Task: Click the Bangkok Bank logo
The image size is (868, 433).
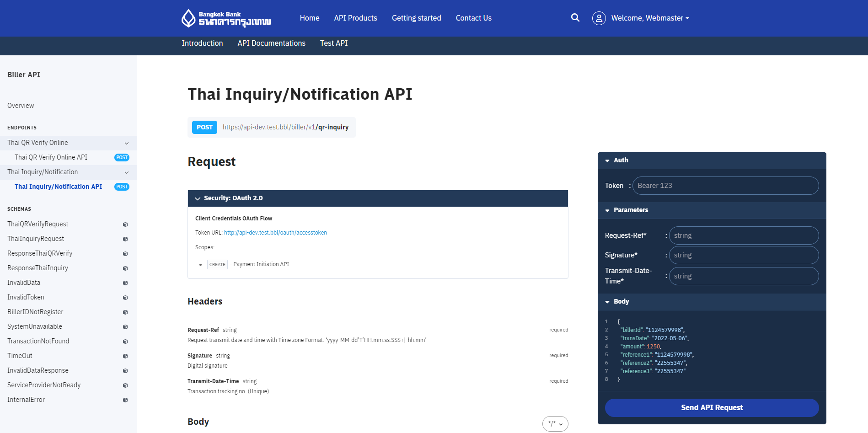Action: [x=226, y=18]
